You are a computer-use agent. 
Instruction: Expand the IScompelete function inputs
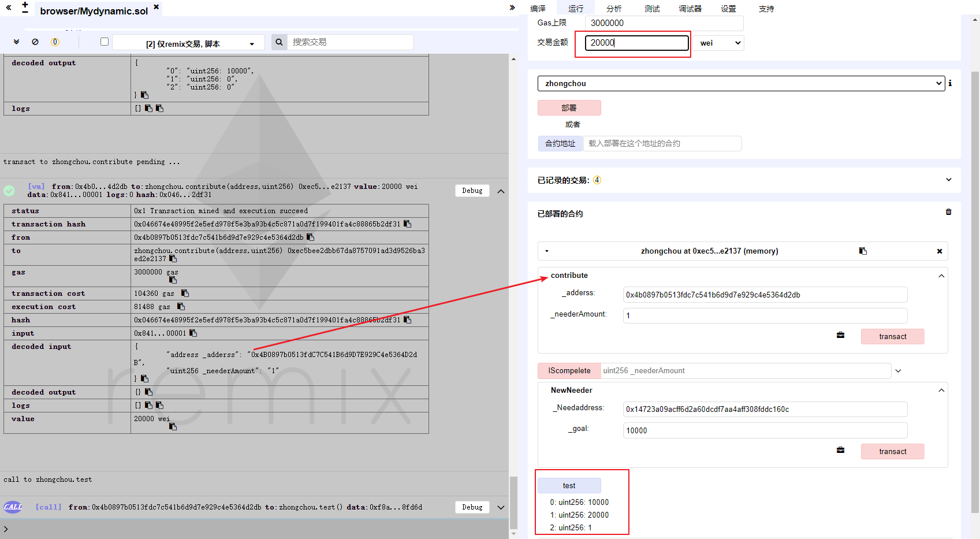click(898, 371)
